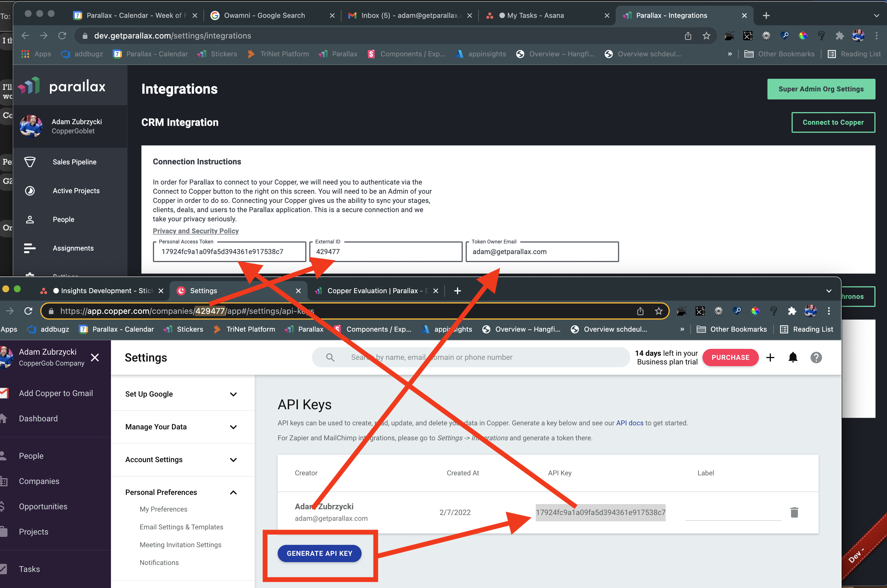Open Tasks in Copper sidebar
887x588 pixels.
(29, 569)
